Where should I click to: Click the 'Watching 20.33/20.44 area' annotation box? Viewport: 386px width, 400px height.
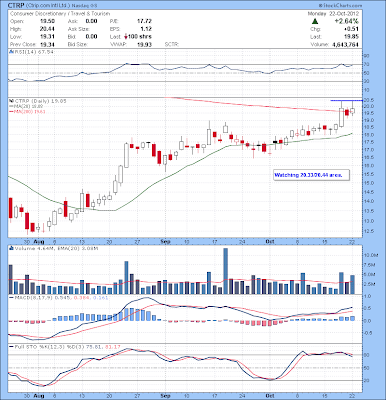click(311, 175)
